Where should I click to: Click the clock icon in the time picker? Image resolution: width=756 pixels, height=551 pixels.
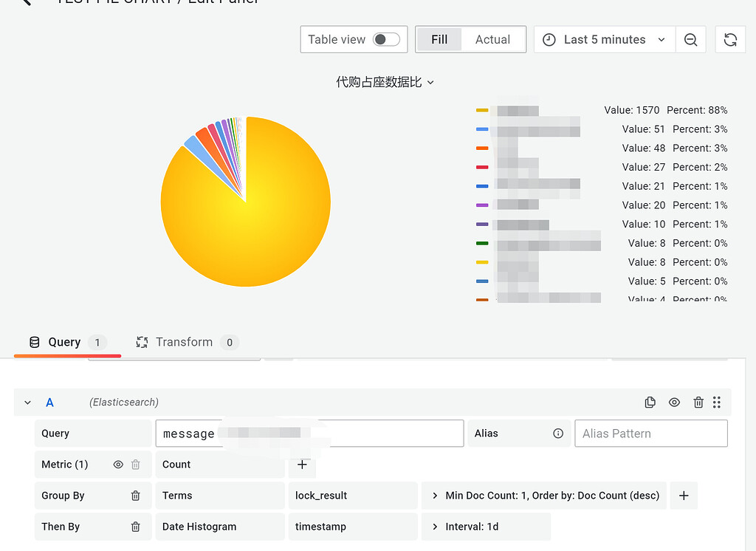[x=549, y=39]
